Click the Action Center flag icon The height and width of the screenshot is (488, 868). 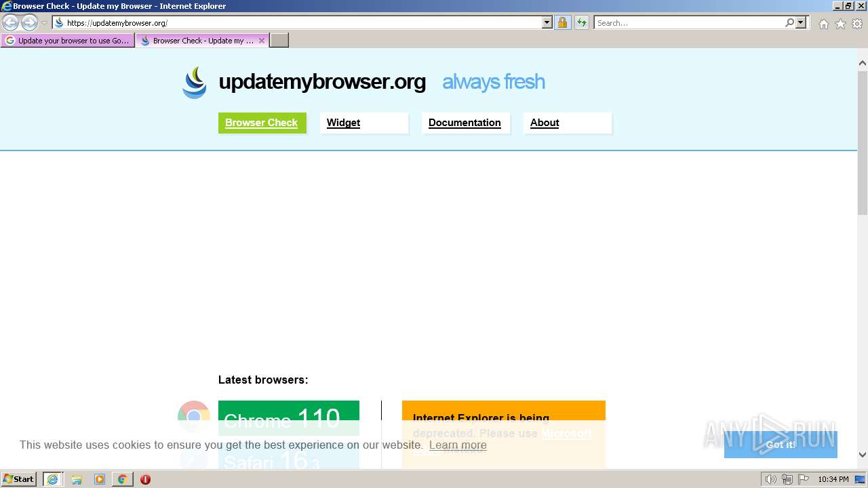coord(804,479)
